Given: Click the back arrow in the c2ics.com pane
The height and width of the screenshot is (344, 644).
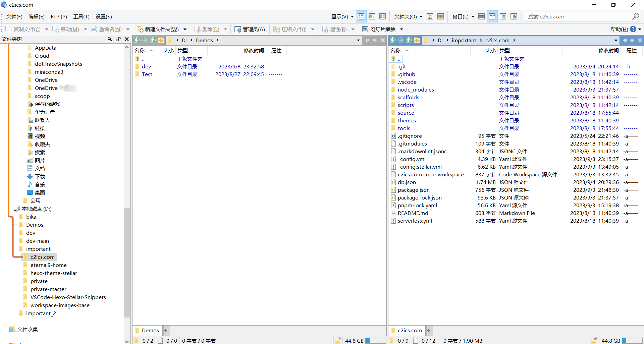Looking at the screenshot, I should [x=393, y=40].
